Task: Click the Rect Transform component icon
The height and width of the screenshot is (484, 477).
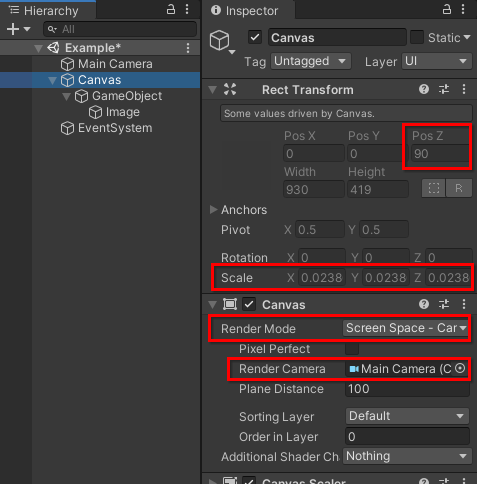Action: (x=230, y=89)
